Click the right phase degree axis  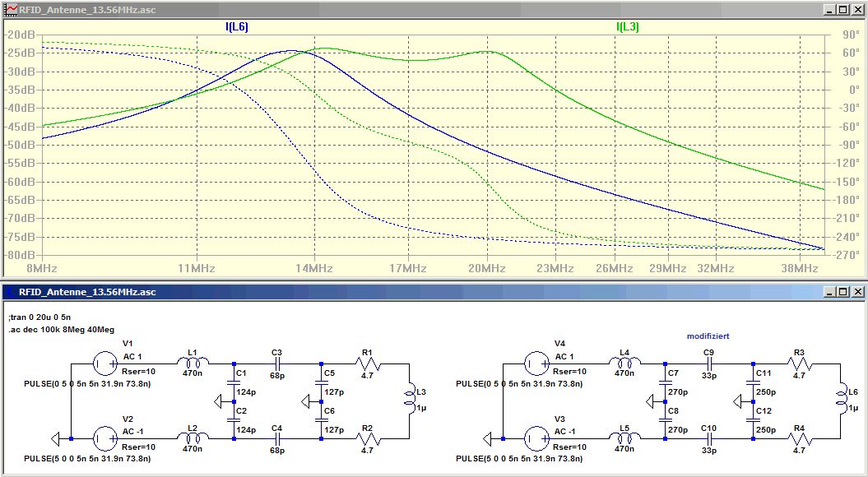(x=846, y=144)
